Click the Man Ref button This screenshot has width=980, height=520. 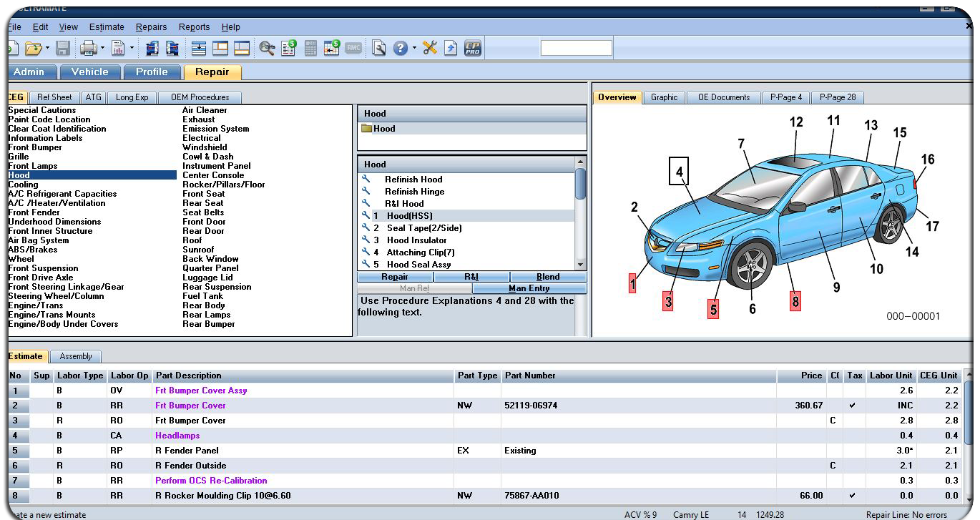(415, 288)
